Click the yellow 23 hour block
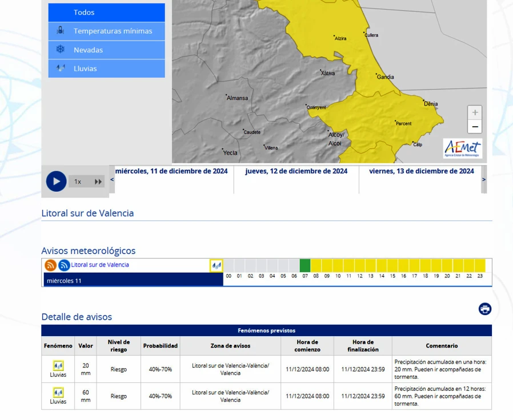The width and height of the screenshot is (513, 420). point(480,266)
